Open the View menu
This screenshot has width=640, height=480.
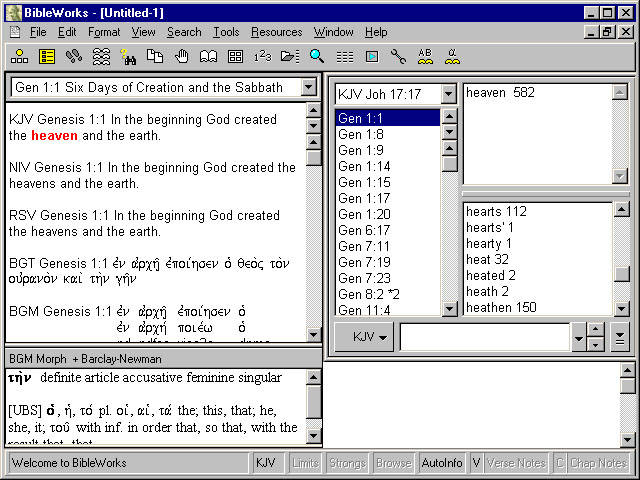pyautogui.click(x=143, y=32)
